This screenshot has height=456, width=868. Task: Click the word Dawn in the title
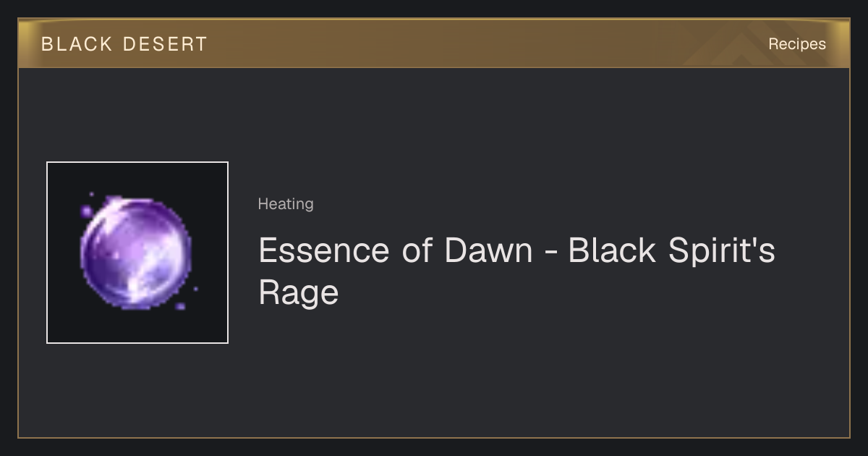pos(488,250)
